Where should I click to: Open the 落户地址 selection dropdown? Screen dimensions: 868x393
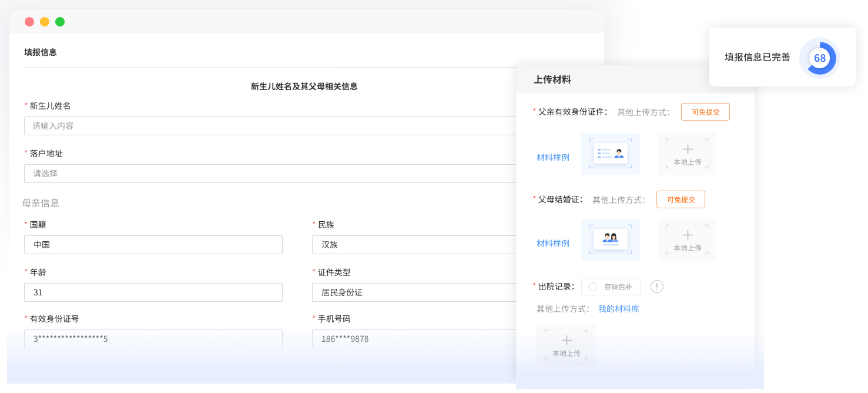270,174
